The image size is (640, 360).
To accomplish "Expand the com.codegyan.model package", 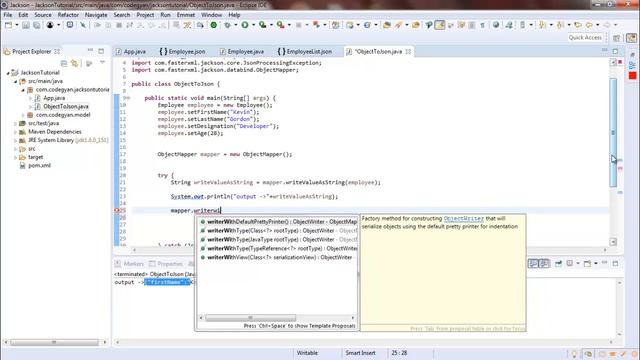I will point(23,115).
